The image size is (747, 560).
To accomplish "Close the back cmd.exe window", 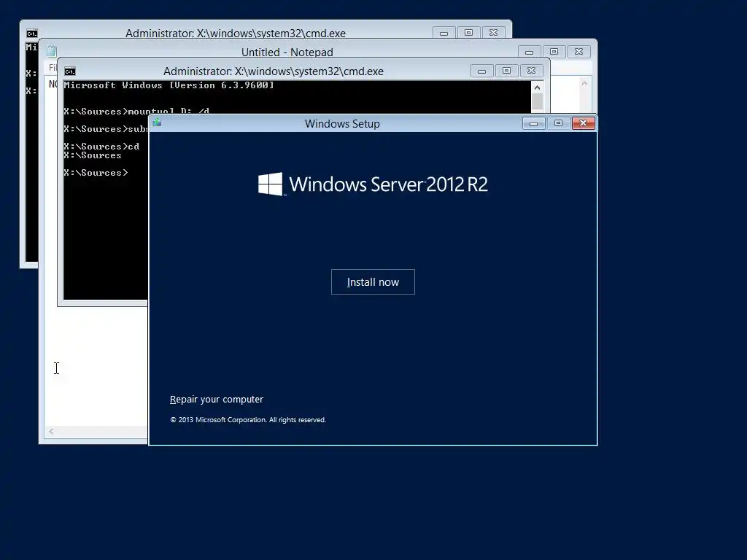I will 493,33.
